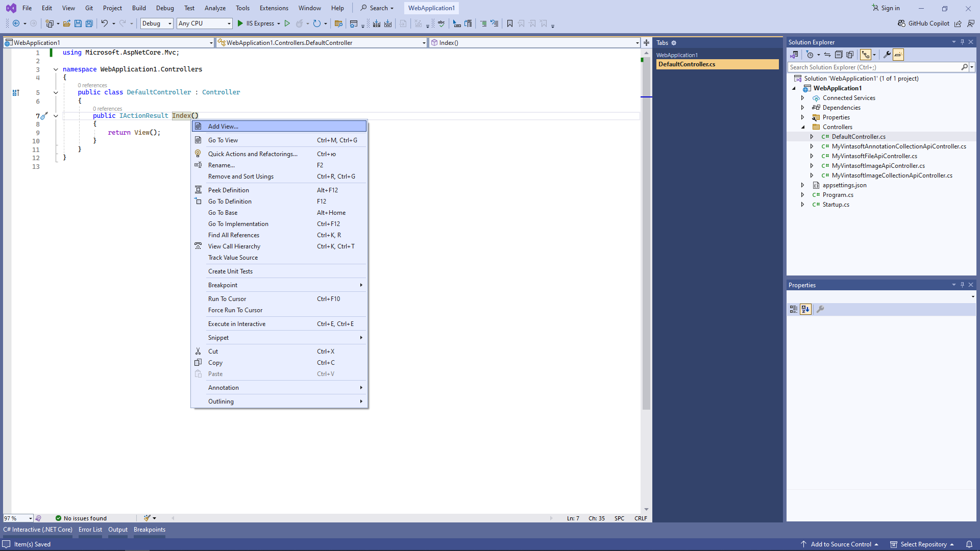Toggle nested files view in Solution Explorer
The height and width of the screenshot is (551, 980).
[866, 55]
